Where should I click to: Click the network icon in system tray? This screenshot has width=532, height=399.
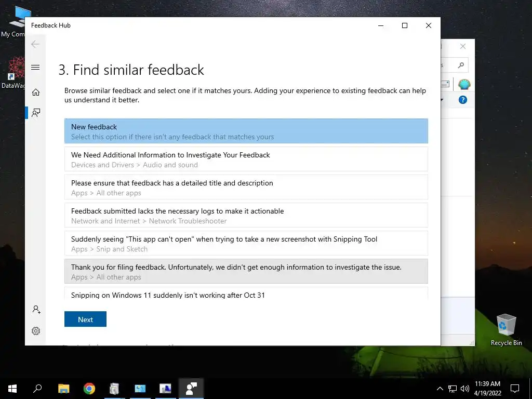[453, 389]
